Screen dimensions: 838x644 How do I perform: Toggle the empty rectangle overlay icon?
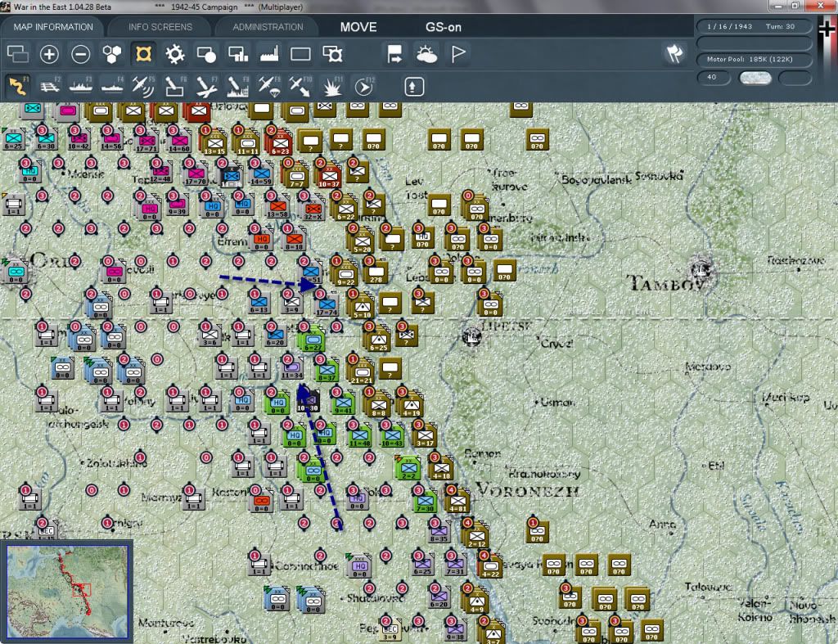[300, 54]
